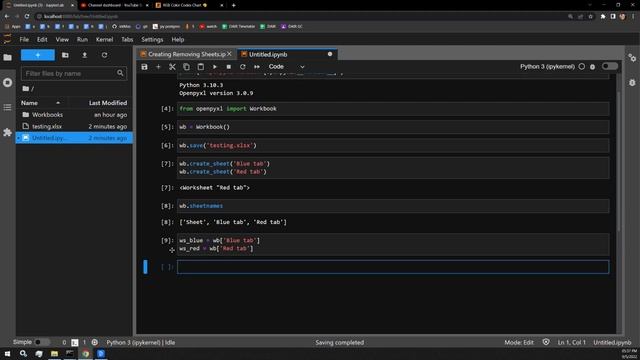Refresh the file browser list

pos(104,55)
